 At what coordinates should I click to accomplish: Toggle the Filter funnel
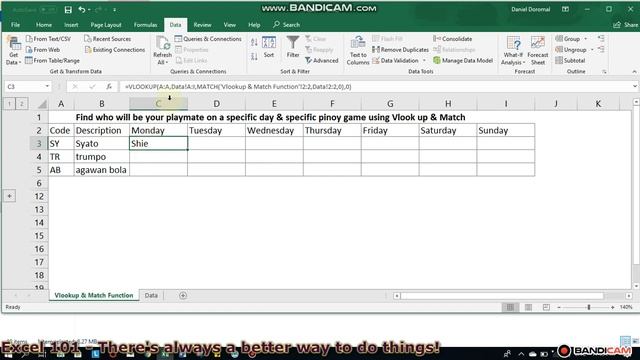pos(293,47)
